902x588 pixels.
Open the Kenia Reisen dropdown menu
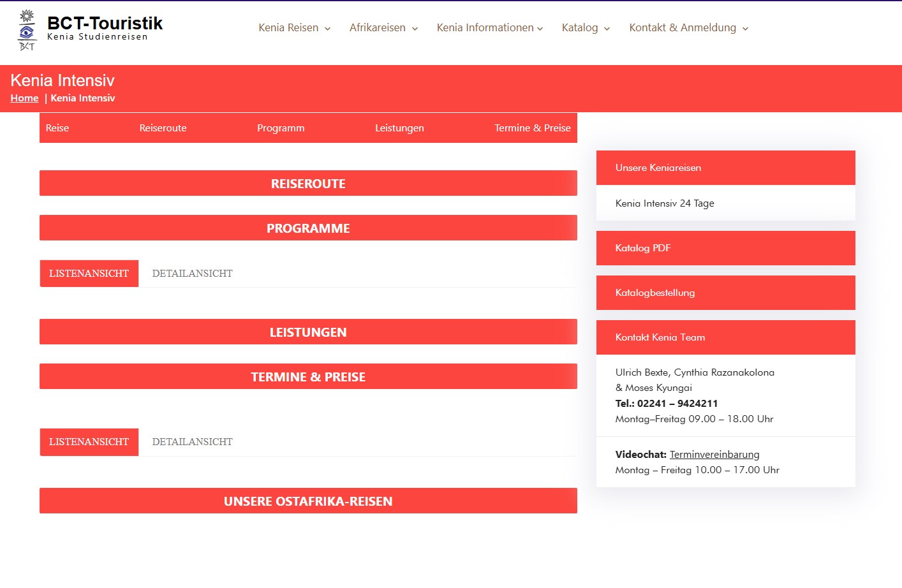click(295, 27)
